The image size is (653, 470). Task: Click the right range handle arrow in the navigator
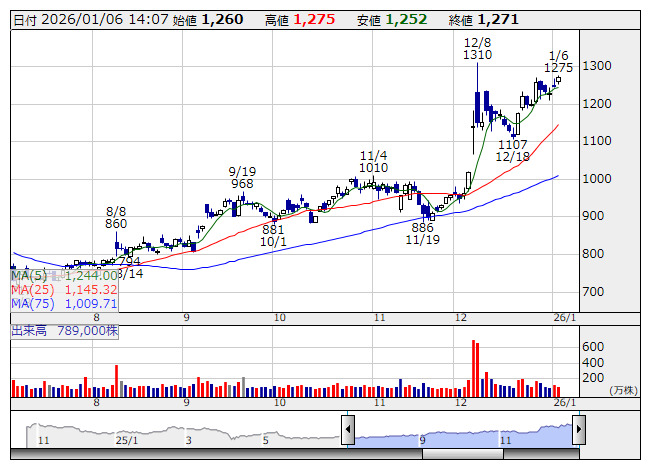[579, 431]
